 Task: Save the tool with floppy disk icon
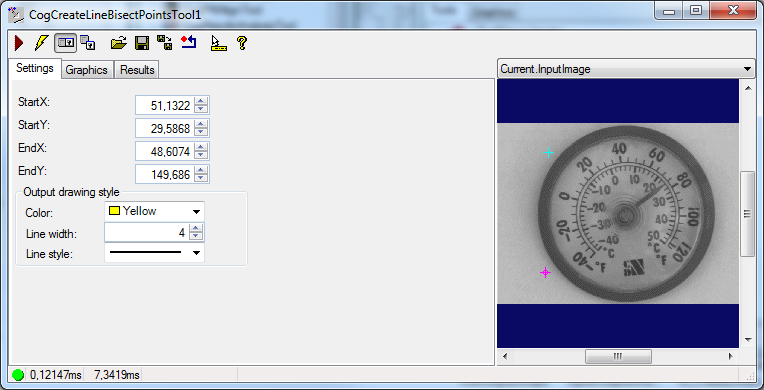pyautogui.click(x=142, y=43)
